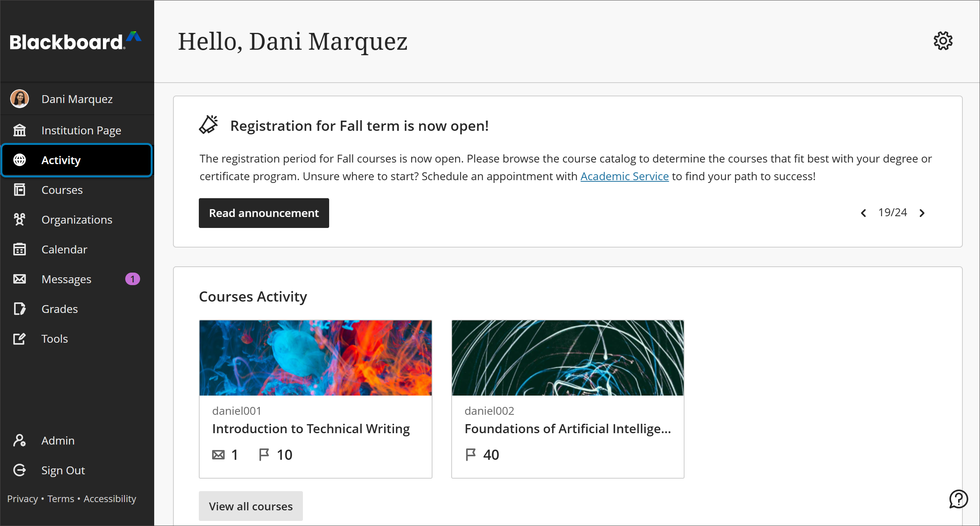980x526 pixels.
Task: Click the Institution Page building icon
Action: 20,130
